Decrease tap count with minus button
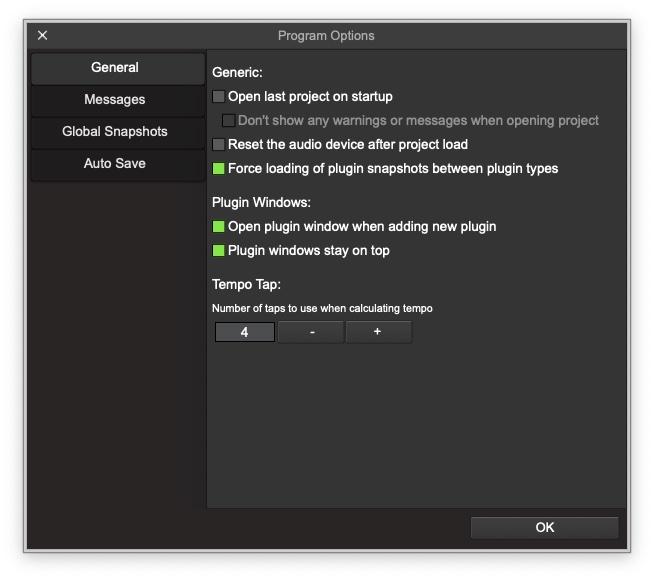654x580 pixels. tap(311, 332)
